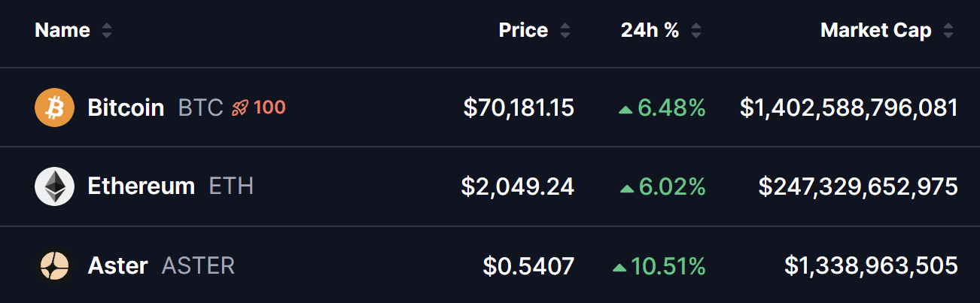The height and width of the screenshot is (303, 980).
Task: Click the Bitcoin orange logo icon
Action: (x=54, y=108)
